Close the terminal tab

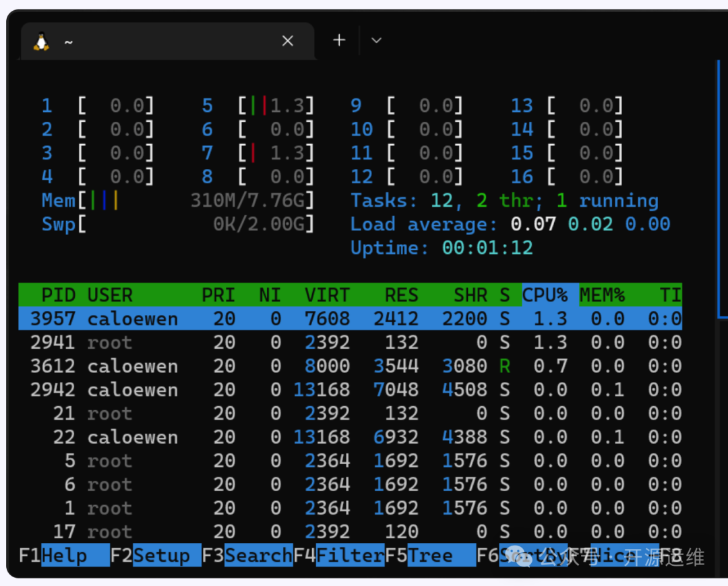(288, 41)
